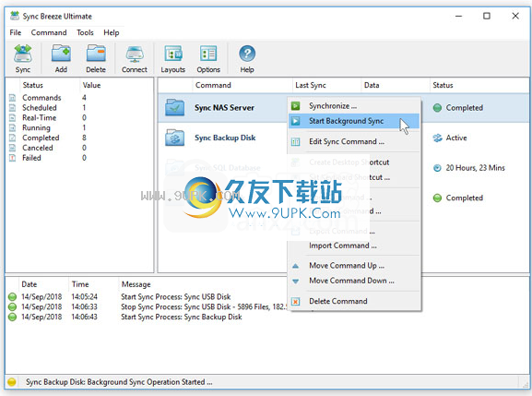Click the Commands status row icon
532x396 pixels.
12,98
